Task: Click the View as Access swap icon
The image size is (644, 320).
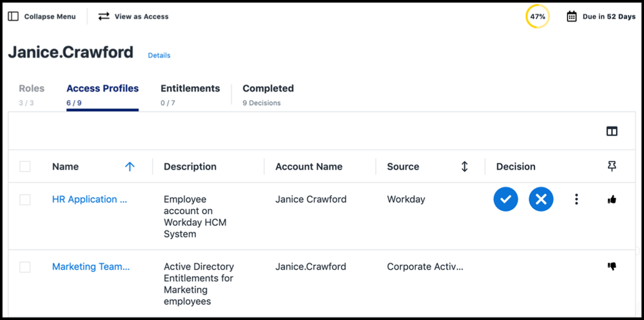Action: point(104,16)
